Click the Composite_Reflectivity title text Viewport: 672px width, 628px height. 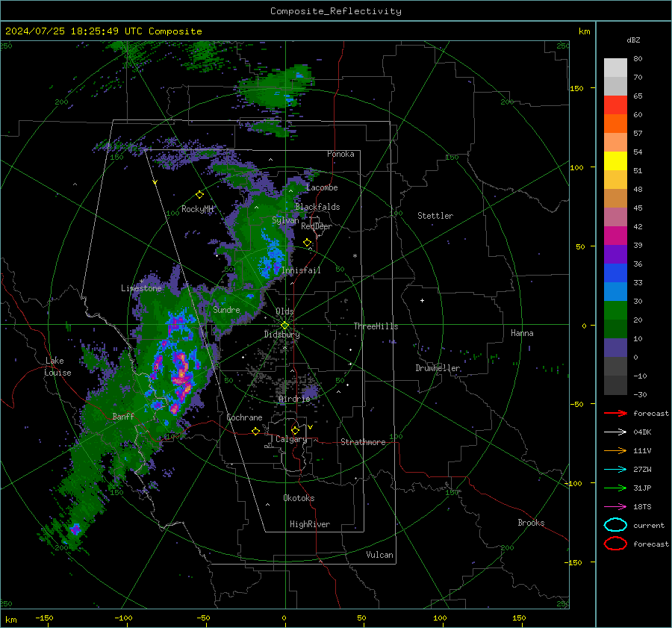tap(335, 11)
